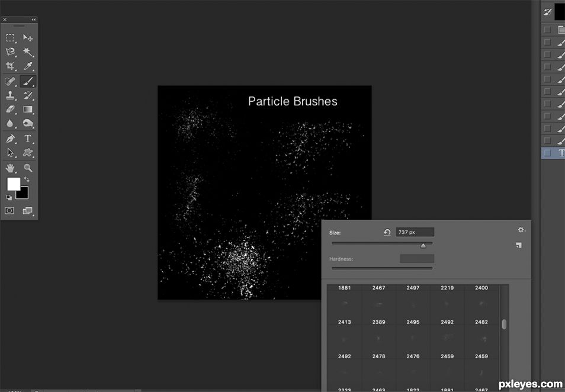This screenshot has width=565, height=392.
Task: Select the Gradient tool
Action: coord(28,109)
